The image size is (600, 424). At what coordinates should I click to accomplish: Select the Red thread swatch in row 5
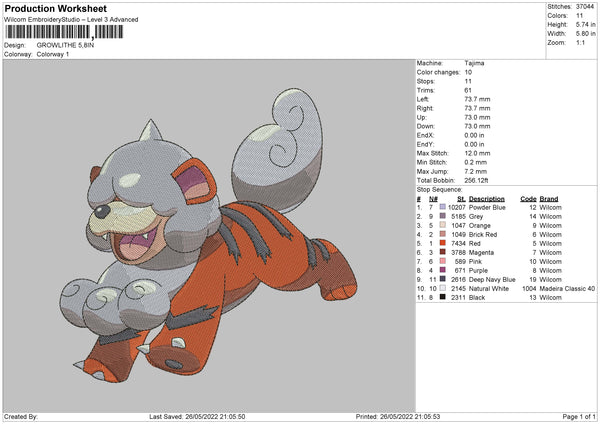point(443,243)
